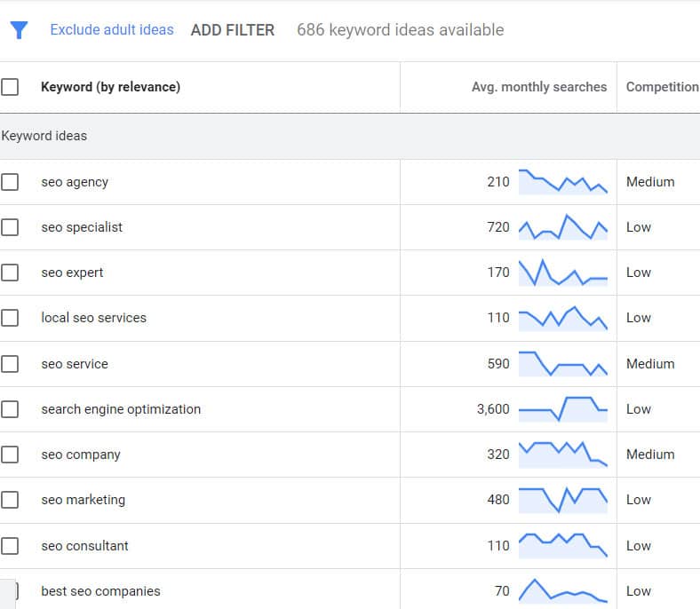
Task: Select the keyword text seo service
Action: pos(75,364)
